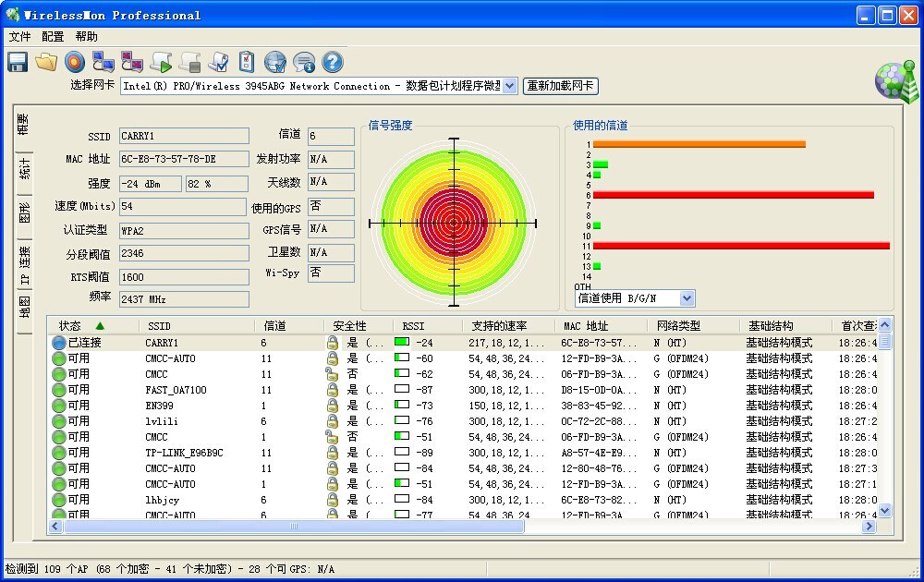Click the floppy disk save icon
The width and height of the screenshot is (924, 582).
click(18, 62)
